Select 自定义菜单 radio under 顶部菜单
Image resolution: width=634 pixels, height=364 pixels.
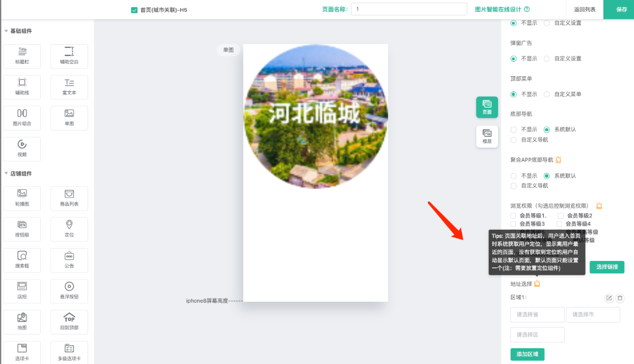coord(547,94)
